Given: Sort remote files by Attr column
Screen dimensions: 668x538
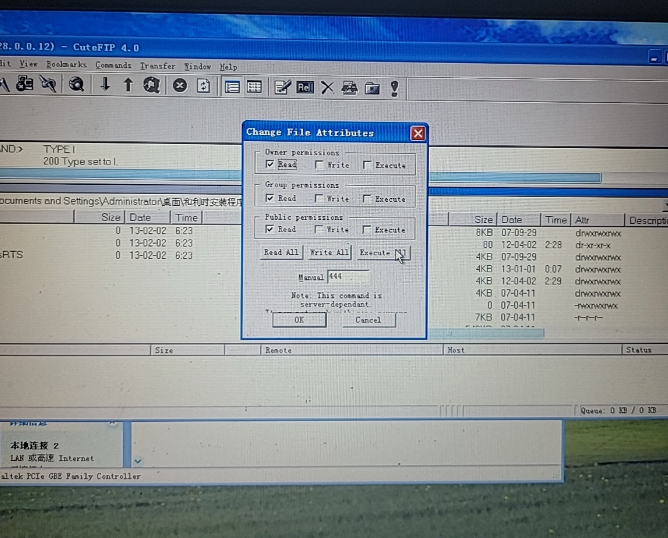Looking at the screenshot, I should [x=596, y=219].
